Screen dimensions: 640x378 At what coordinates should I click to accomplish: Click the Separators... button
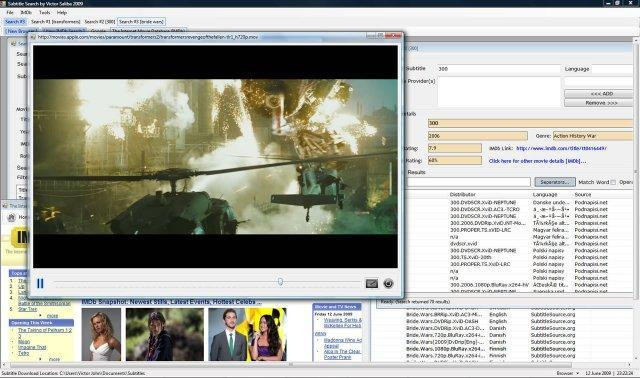pyautogui.click(x=555, y=182)
